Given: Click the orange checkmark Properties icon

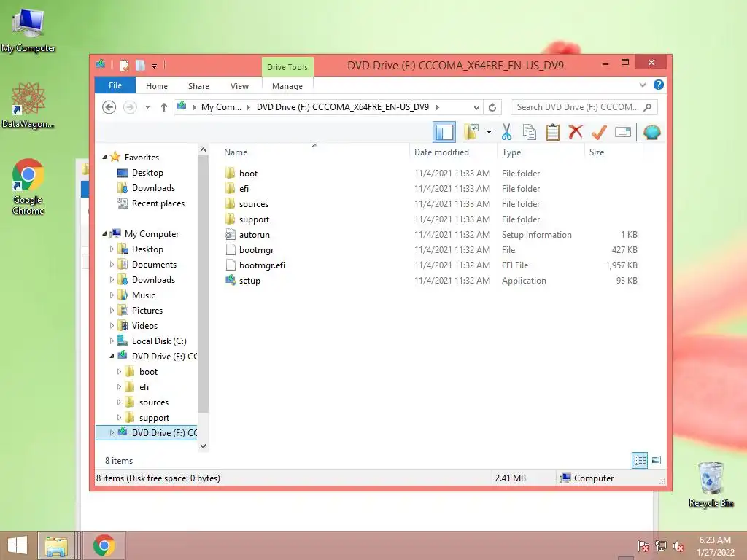Looking at the screenshot, I should click(x=599, y=132).
